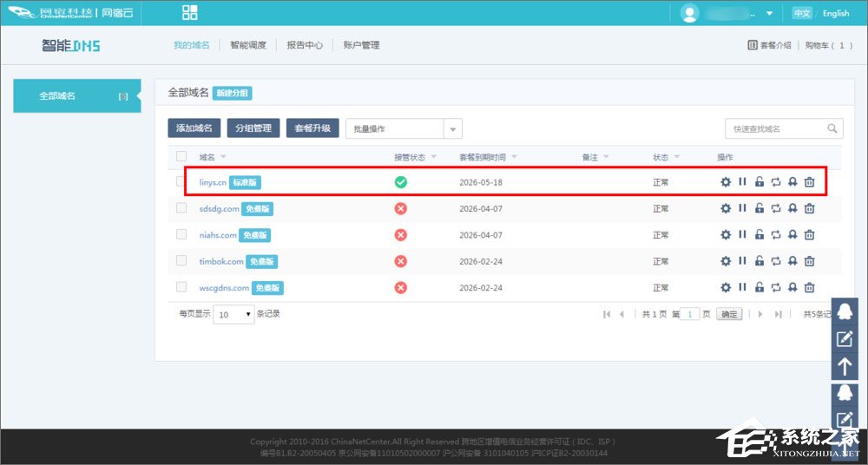Click the badge icon for niahs.com
This screenshot has width=868, height=465.
pyautogui.click(x=792, y=235)
